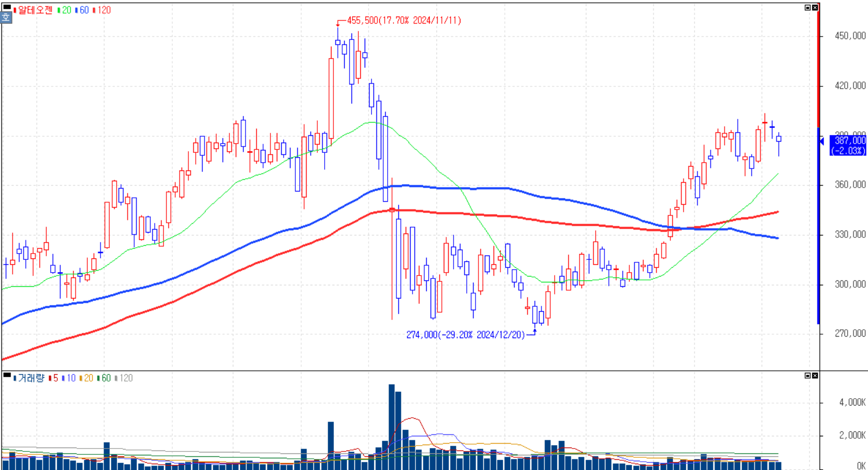868x470 pixels.
Task: Click the 450,000 price axis label
Action: click(850, 36)
